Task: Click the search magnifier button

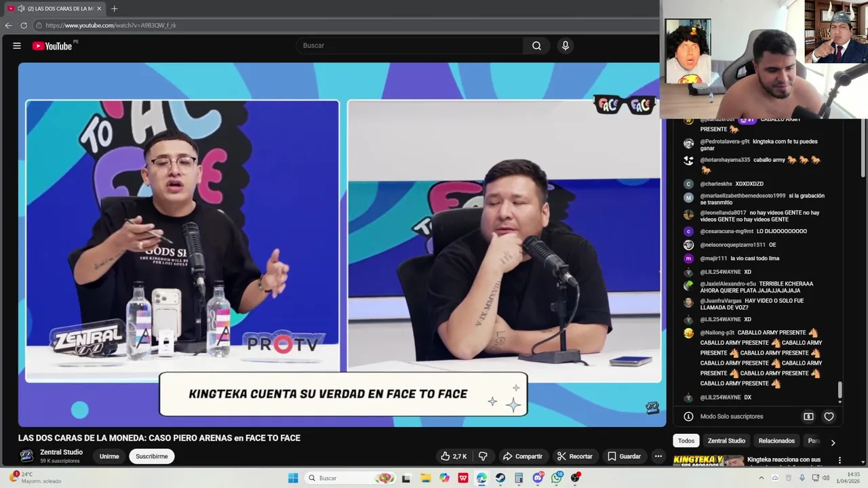Action: coord(536,45)
